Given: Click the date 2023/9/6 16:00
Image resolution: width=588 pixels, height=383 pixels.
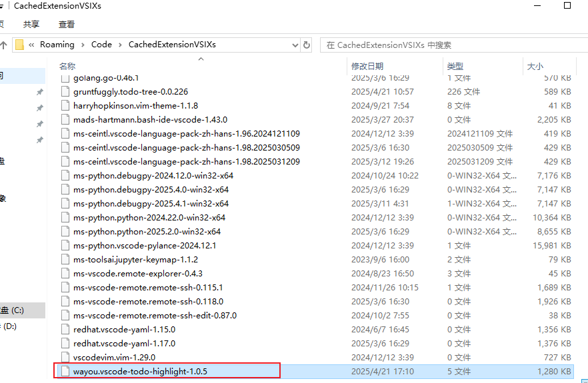Looking at the screenshot, I should click(380, 260).
